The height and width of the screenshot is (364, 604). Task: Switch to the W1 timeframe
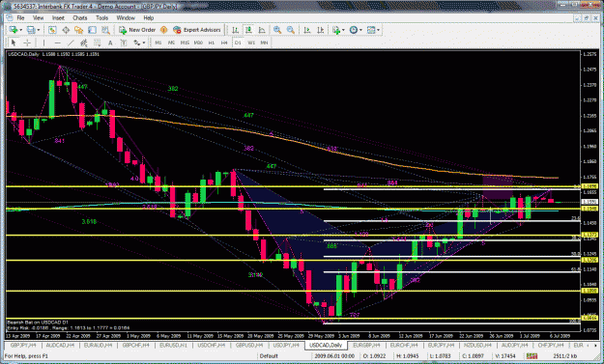click(x=251, y=42)
